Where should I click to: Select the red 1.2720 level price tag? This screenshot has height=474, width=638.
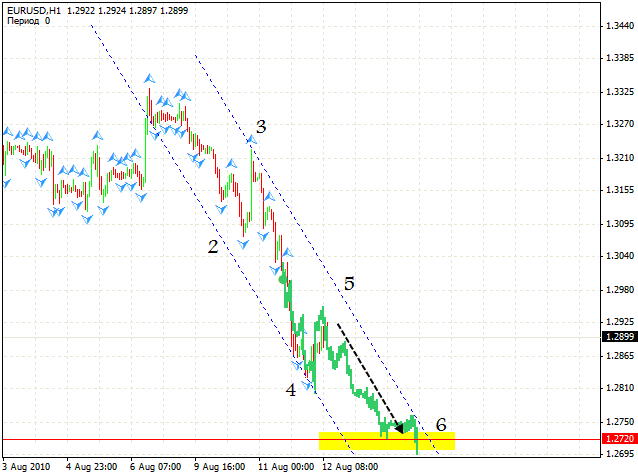[619, 439]
